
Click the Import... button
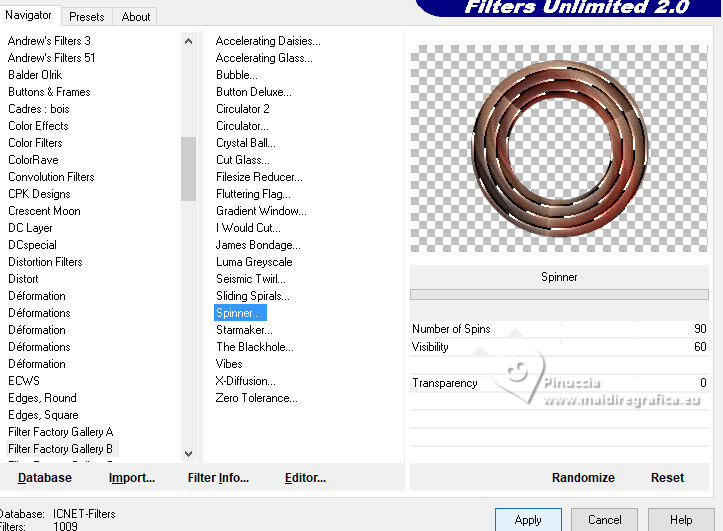132,478
